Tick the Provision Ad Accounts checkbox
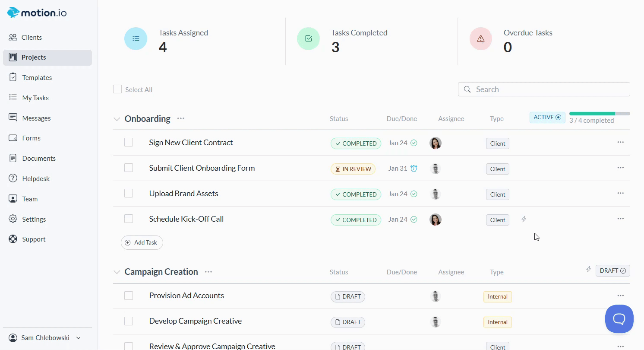The image size is (644, 350). (x=129, y=296)
